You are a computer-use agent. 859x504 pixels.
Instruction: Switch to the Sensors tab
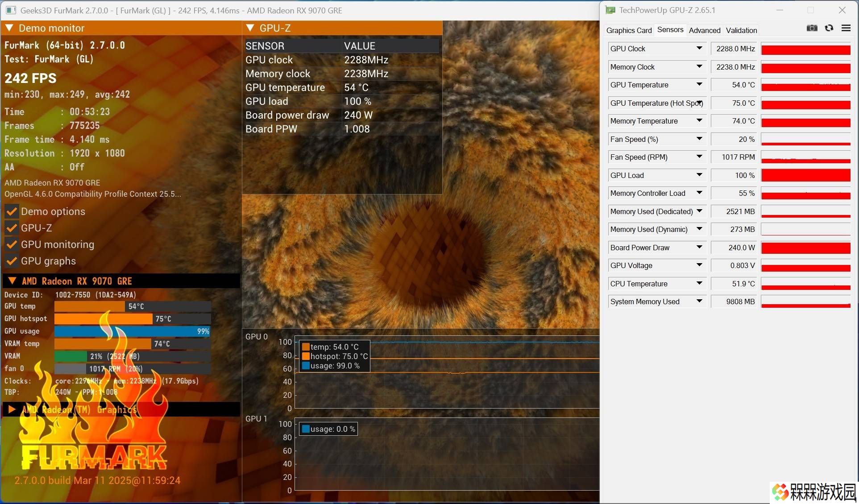[670, 30]
